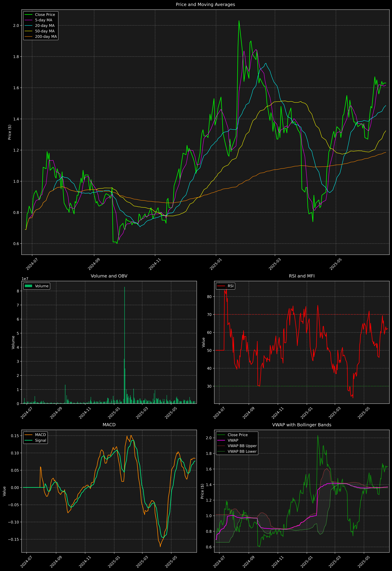Click the 'MACD' chart title above bottom-left chart

109,425
